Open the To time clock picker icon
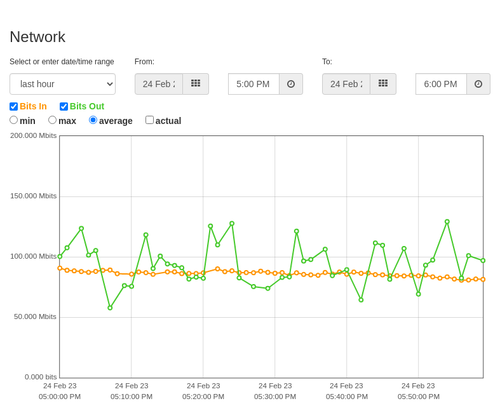 [478, 84]
